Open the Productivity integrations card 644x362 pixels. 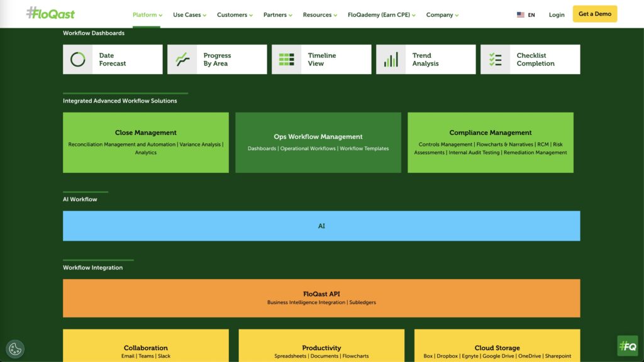pos(321,346)
